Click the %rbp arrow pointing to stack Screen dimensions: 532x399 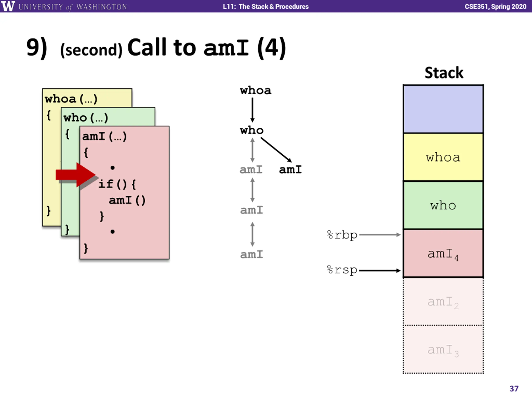click(380, 235)
